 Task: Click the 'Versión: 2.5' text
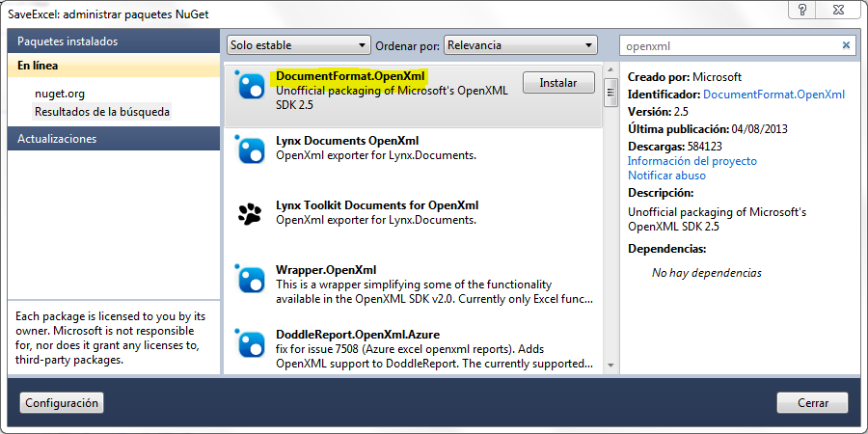point(658,111)
